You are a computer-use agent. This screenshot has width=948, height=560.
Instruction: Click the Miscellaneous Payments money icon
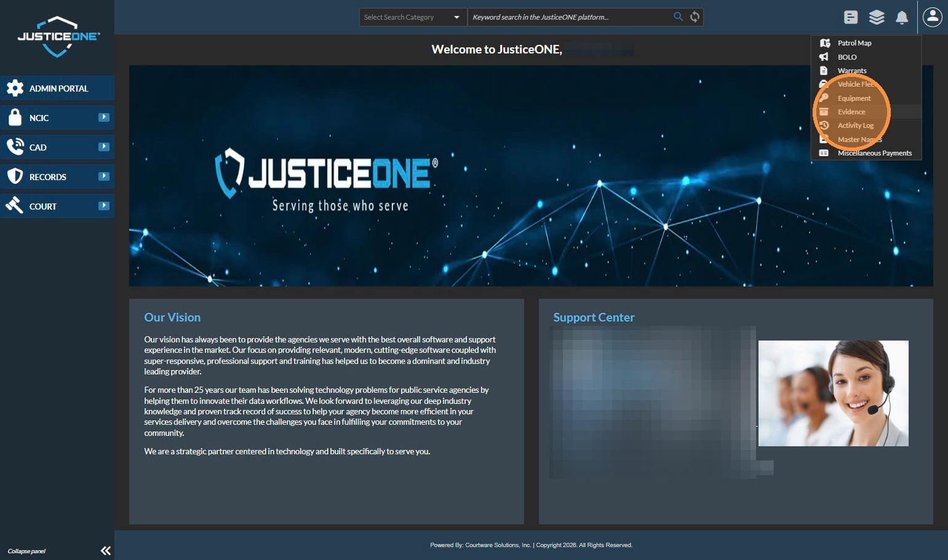(x=824, y=153)
